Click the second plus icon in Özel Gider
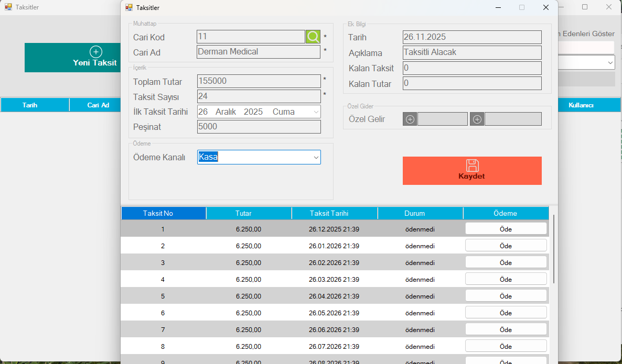 pos(477,119)
